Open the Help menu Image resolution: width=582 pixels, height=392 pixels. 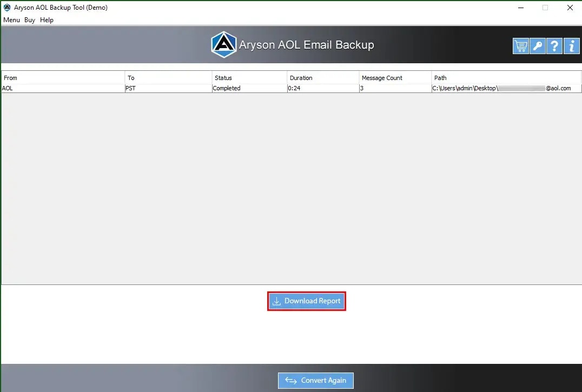(x=47, y=20)
